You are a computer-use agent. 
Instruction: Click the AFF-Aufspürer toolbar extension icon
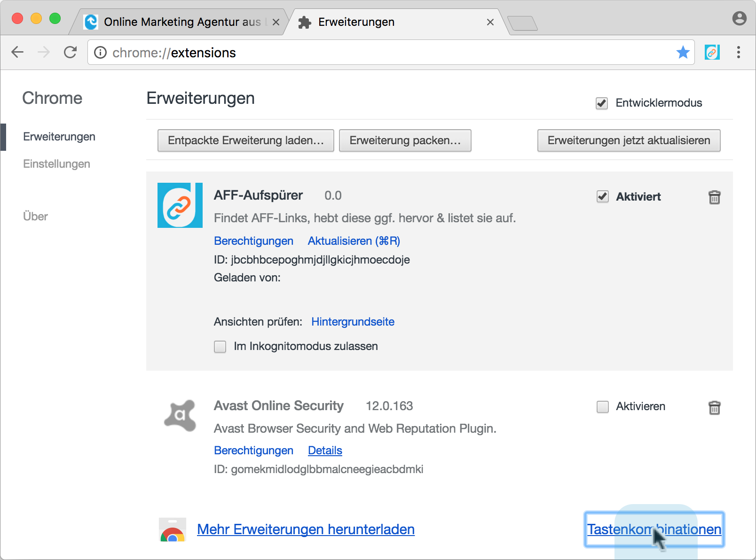pos(712,52)
